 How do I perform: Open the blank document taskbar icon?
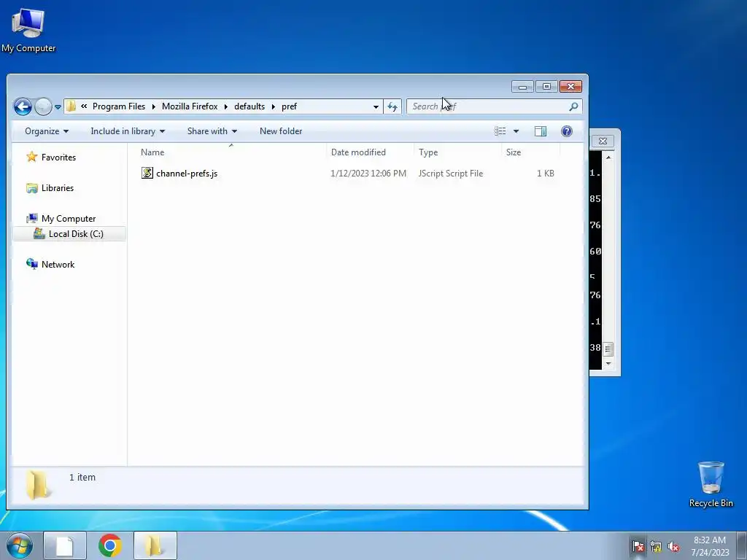pyautogui.click(x=65, y=545)
